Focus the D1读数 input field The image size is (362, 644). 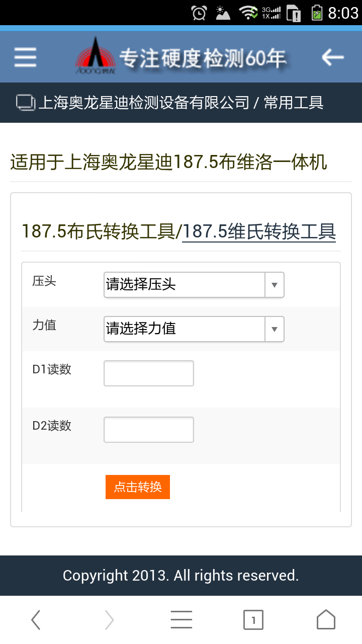pos(149,373)
